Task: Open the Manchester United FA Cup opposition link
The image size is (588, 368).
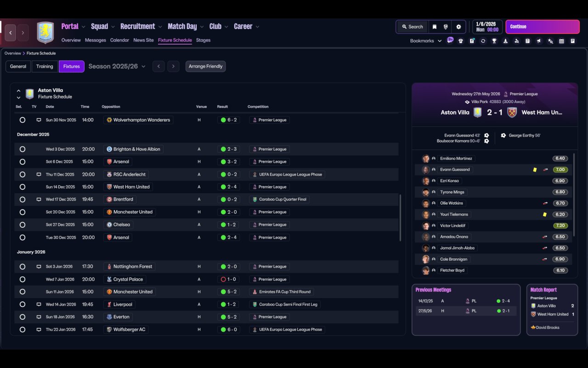Action: (130, 292)
